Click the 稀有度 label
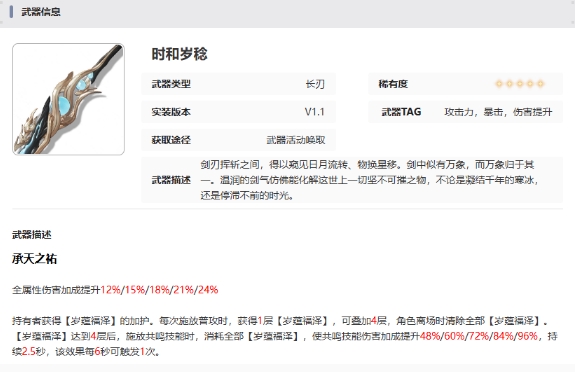The image size is (575, 372). coord(393,84)
